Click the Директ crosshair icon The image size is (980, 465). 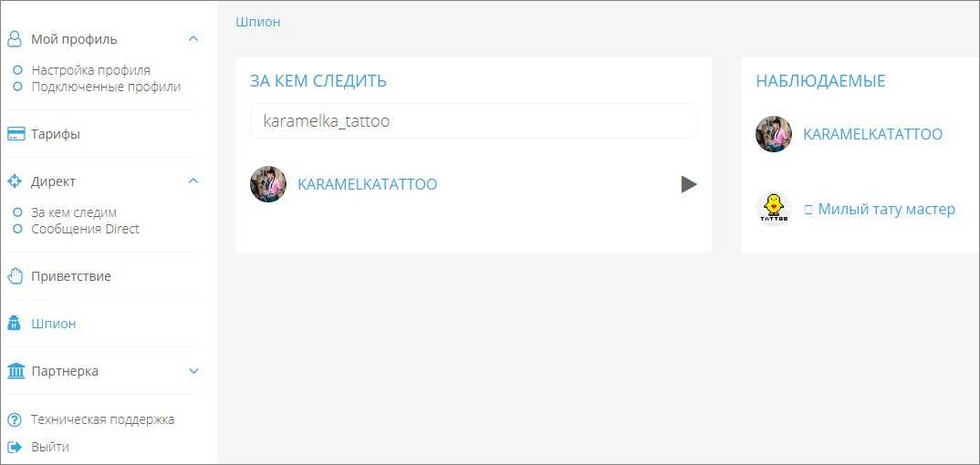tap(15, 181)
